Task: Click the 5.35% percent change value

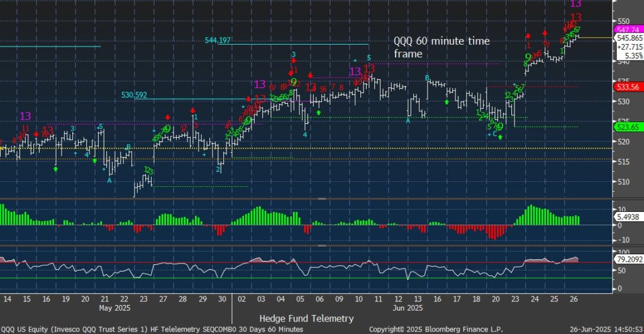Action: [x=634, y=55]
